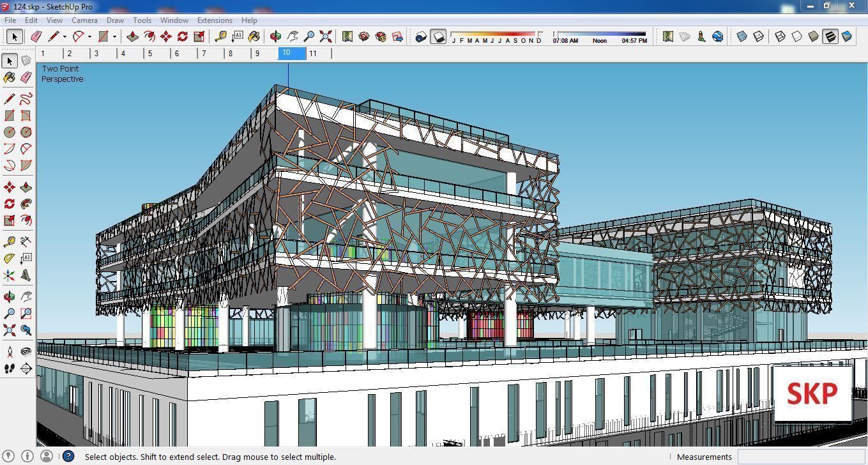The width and height of the screenshot is (868, 465).
Task: Switch to scene tab 11
Action: pos(319,54)
